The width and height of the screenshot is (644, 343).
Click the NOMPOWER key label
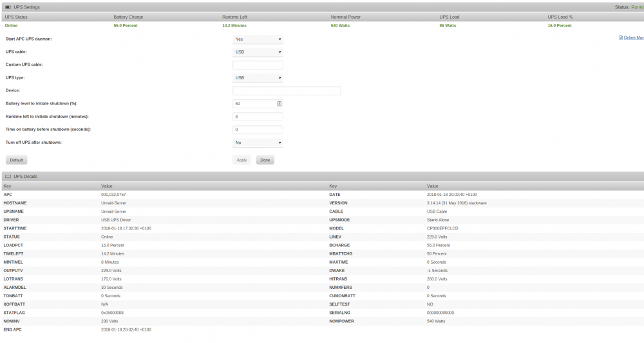341,321
